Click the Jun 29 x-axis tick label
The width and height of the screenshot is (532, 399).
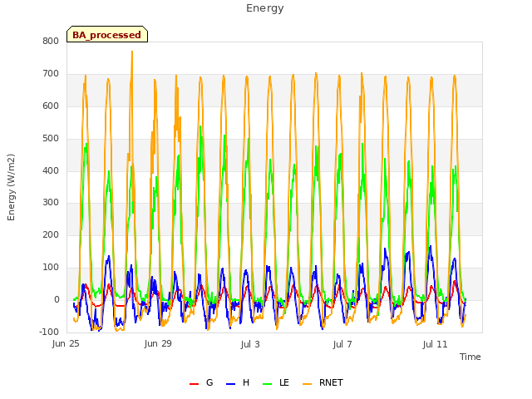coord(158,343)
